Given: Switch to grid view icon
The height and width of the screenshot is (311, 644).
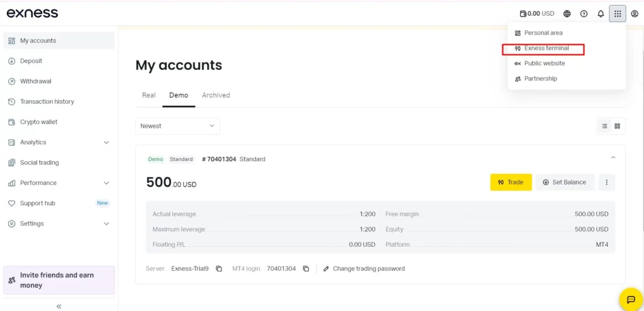Looking at the screenshot, I should pyautogui.click(x=617, y=126).
